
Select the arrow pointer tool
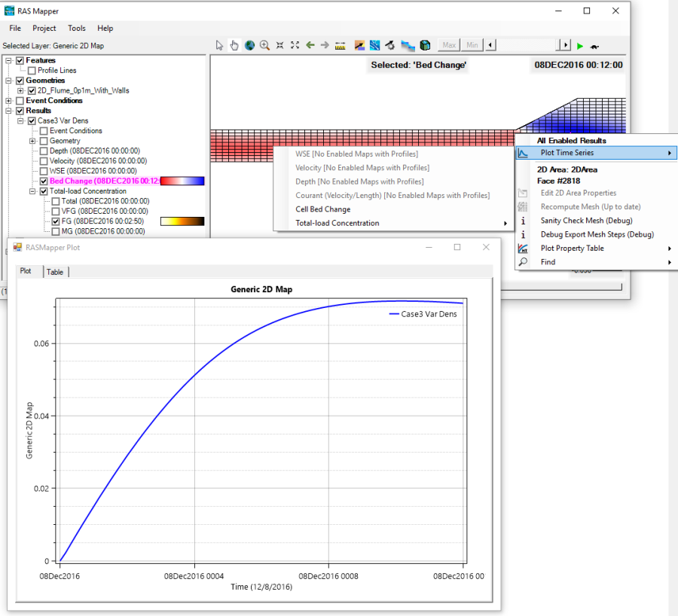218,45
